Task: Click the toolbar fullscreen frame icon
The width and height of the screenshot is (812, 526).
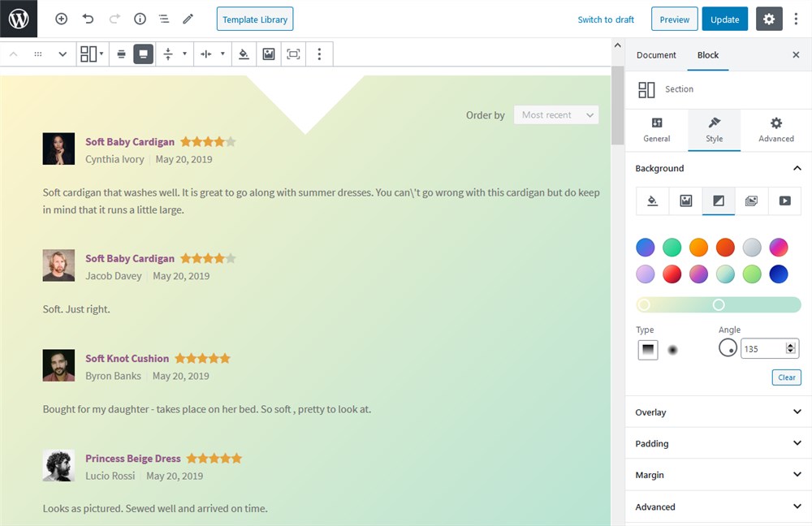Action: coord(293,54)
